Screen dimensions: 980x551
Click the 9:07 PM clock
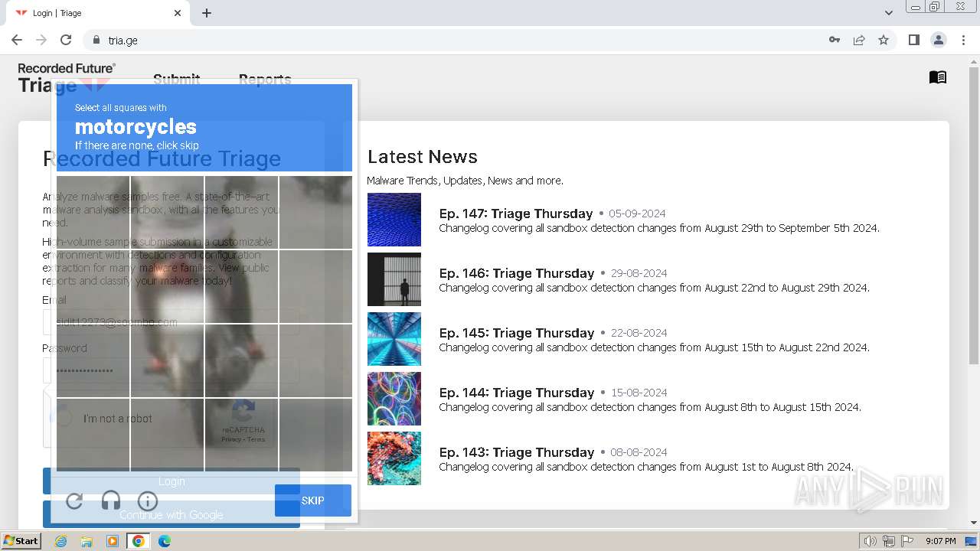(x=941, y=541)
